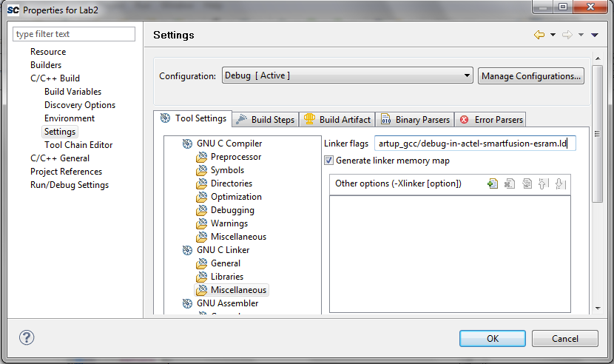Image resolution: width=614 pixels, height=364 pixels.
Task: Click the Add option icon in Other options
Action: (x=493, y=183)
